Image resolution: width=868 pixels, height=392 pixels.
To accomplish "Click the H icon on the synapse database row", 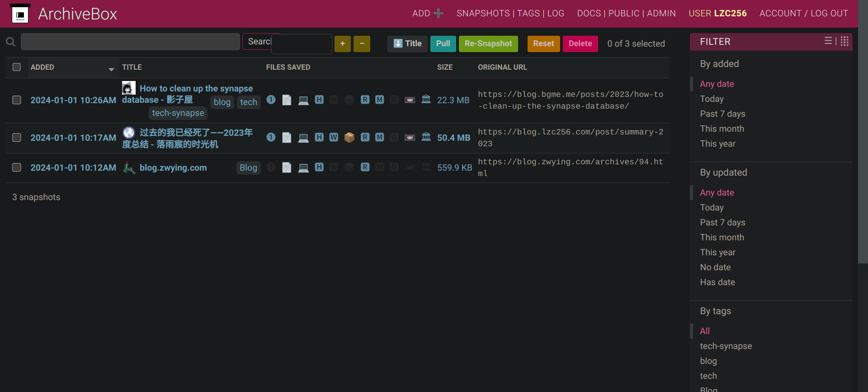I will point(319,100).
